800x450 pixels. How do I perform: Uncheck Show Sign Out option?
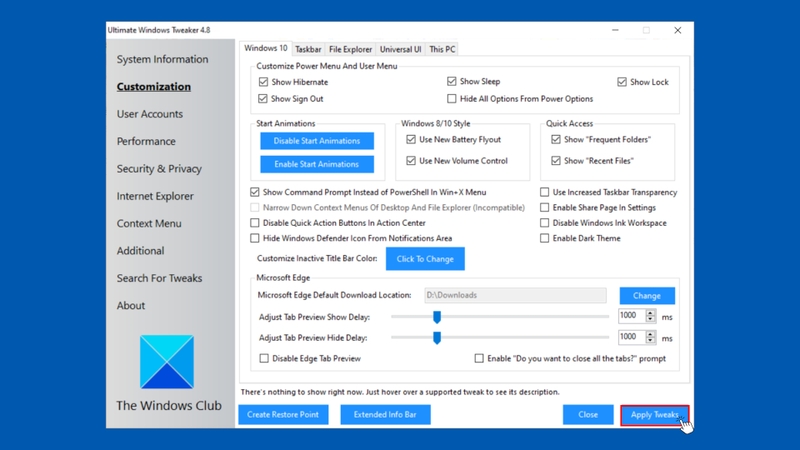coord(263,98)
